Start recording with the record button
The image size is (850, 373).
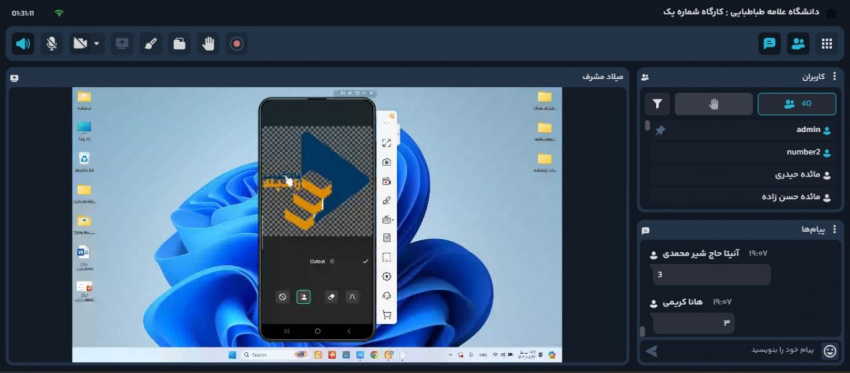click(x=237, y=44)
